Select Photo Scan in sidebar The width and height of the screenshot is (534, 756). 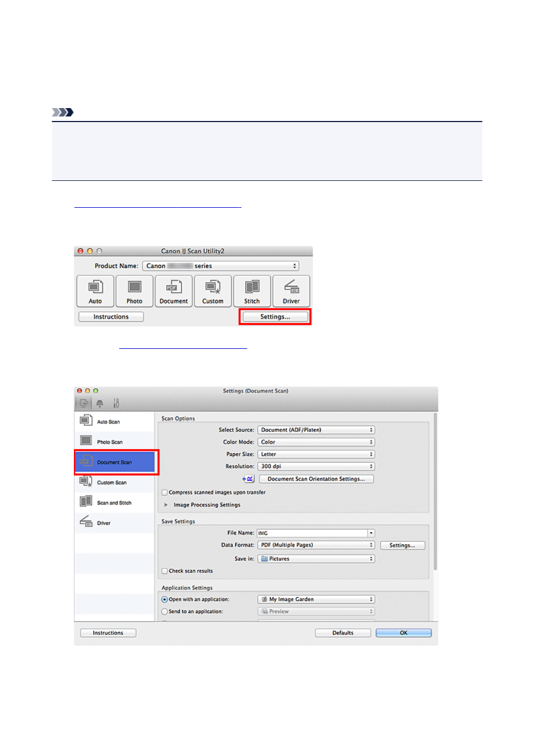coord(114,442)
